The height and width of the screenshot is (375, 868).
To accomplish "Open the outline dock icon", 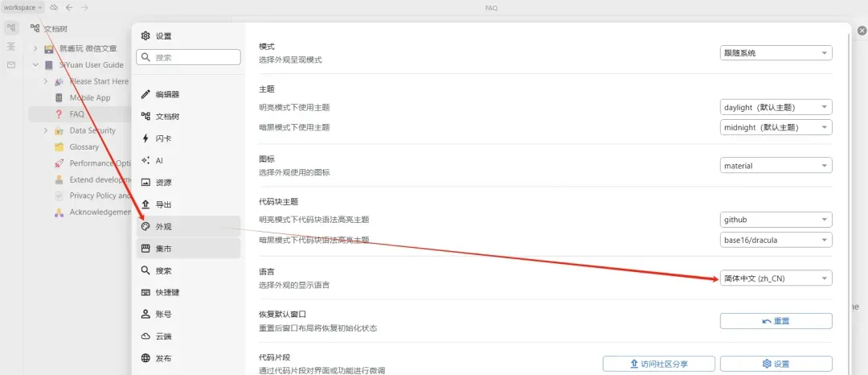I will (11, 46).
